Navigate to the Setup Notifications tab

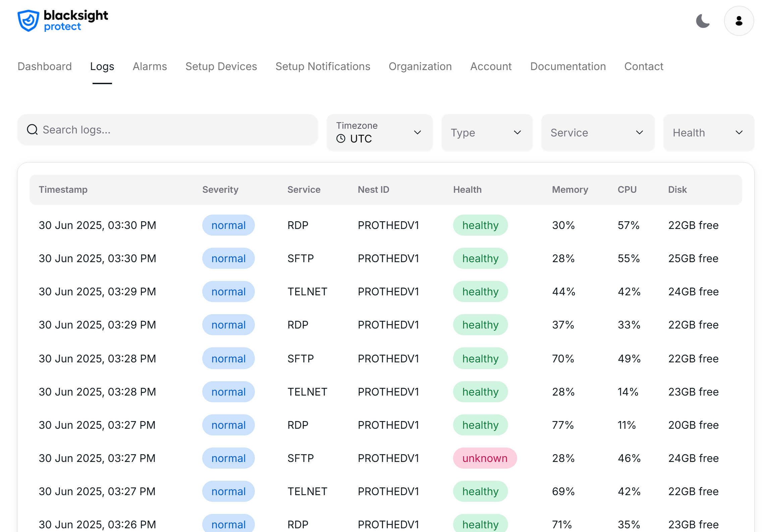point(323,66)
